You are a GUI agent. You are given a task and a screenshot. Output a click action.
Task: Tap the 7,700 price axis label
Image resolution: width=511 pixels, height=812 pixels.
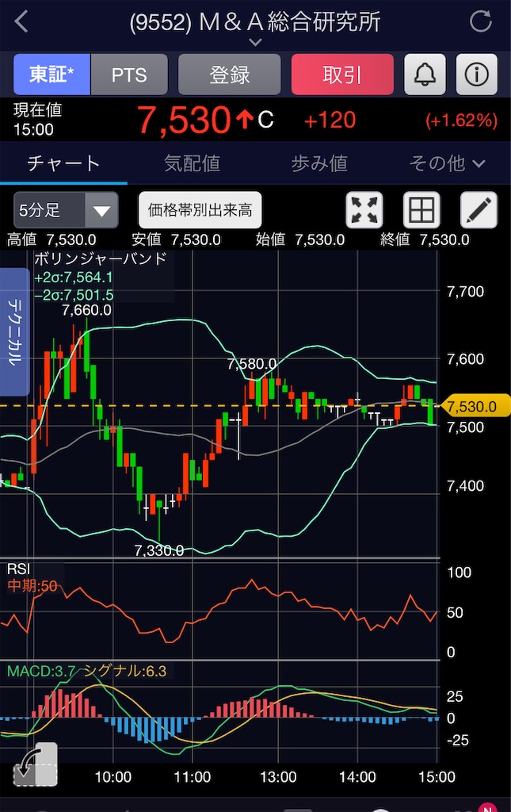(466, 292)
